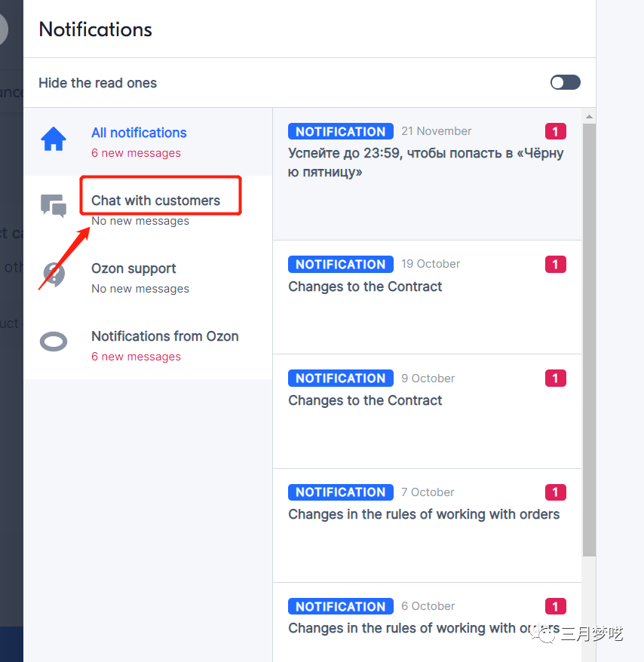Open 19 October Changes to the Contract
644x662 pixels.
(x=365, y=287)
